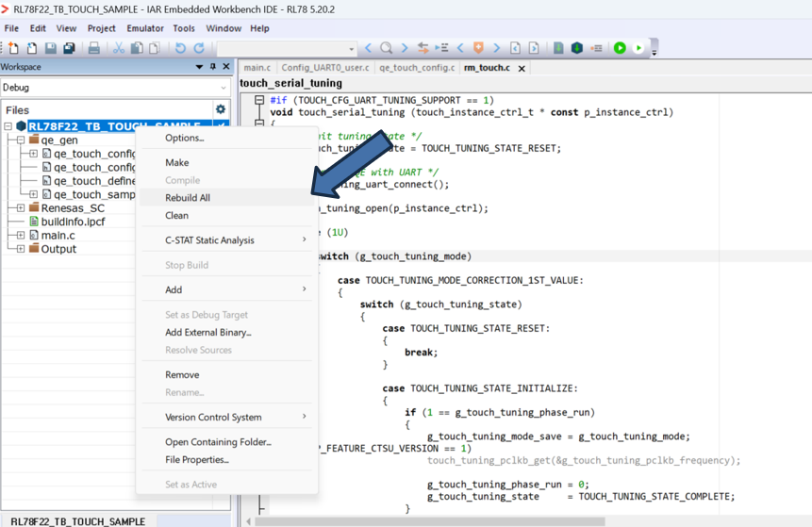Click the Find magnifier icon in toolbar
812x527 pixels.
(x=386, y=48)
